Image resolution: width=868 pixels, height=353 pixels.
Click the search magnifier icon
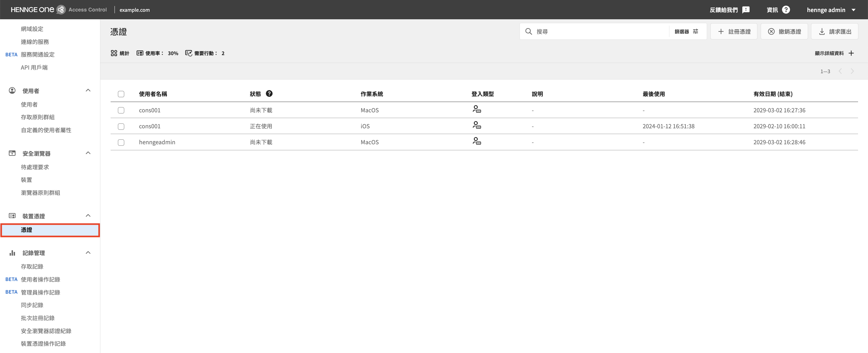click(x=528, y=31)
